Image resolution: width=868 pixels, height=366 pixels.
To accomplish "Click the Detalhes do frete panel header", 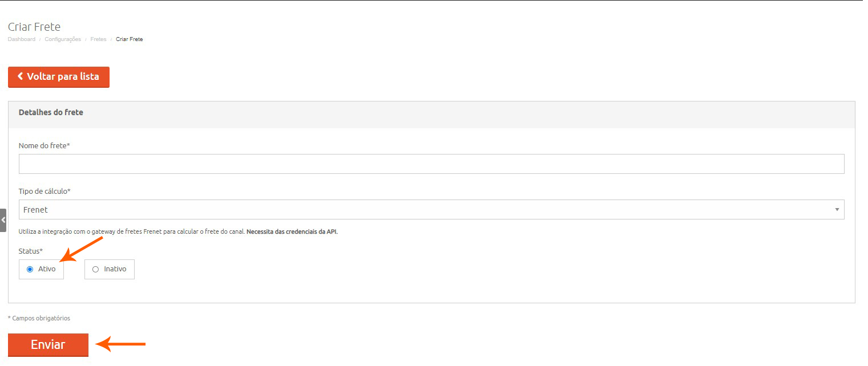I will coord(51,112).
